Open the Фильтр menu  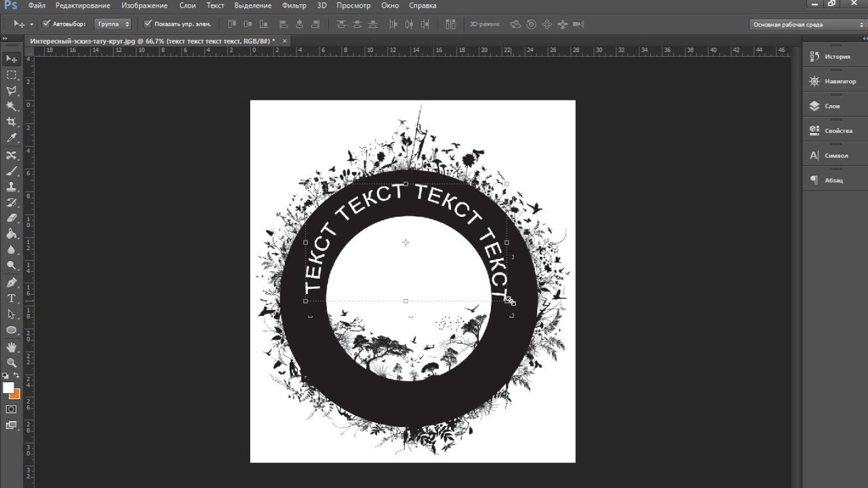(294, 5)
